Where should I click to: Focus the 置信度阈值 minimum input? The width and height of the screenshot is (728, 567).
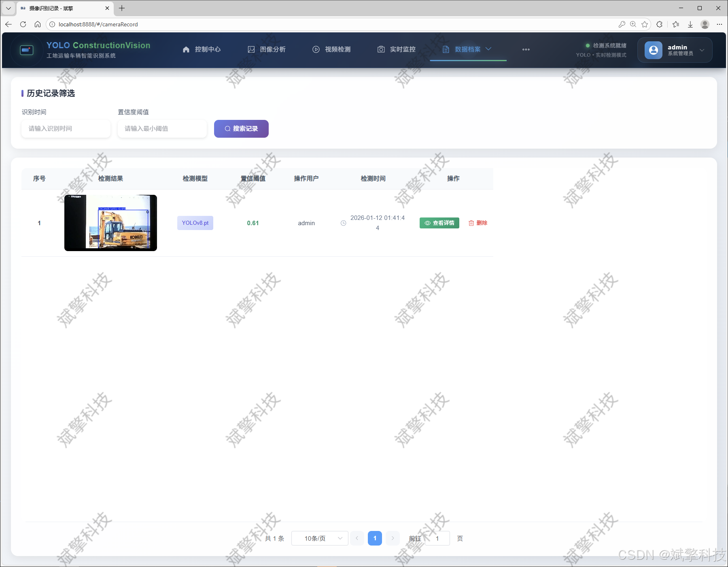162,129
